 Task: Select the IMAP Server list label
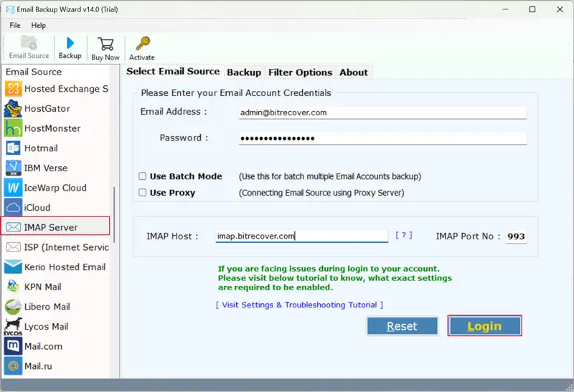(51, 227)
